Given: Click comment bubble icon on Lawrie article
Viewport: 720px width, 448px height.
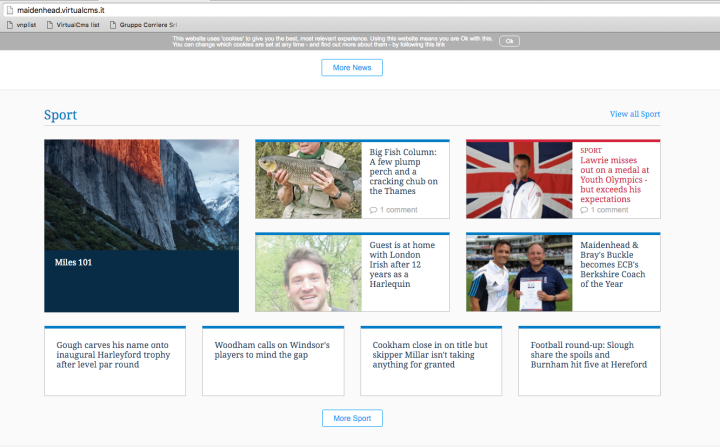Looking at the screenshot, I should (x=585, y=210).
